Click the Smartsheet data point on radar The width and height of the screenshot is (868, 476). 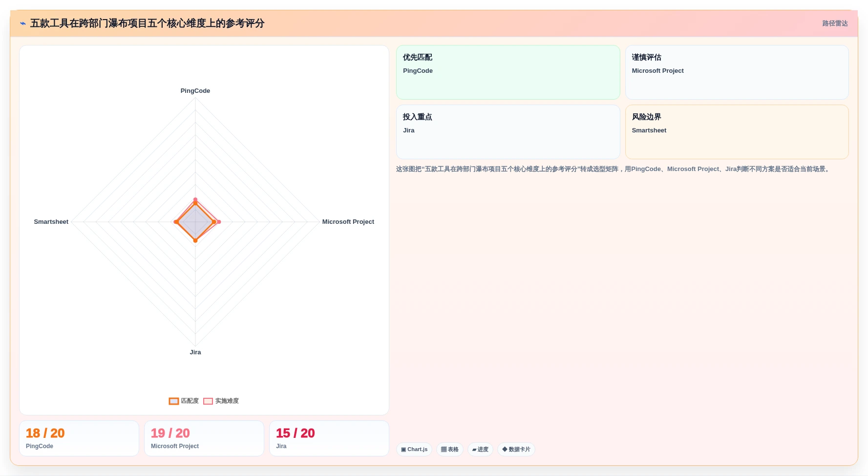pyautogui.click(x=176, y=222)
